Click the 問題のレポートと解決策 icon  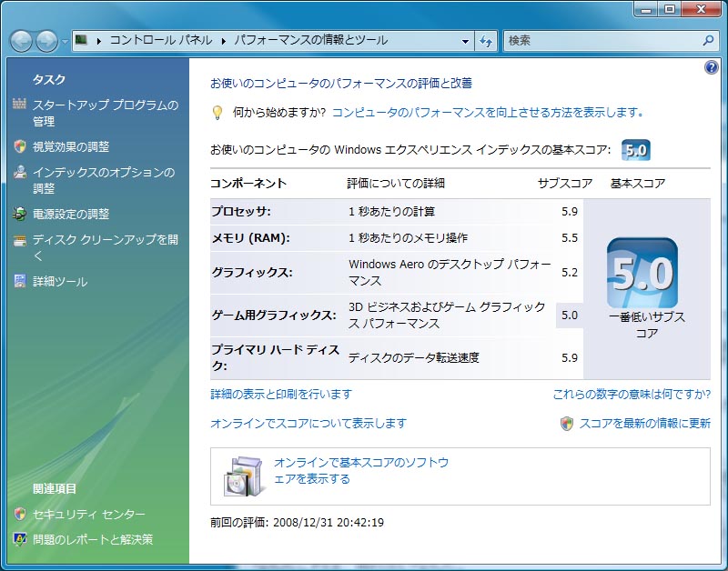coord(19,539)
